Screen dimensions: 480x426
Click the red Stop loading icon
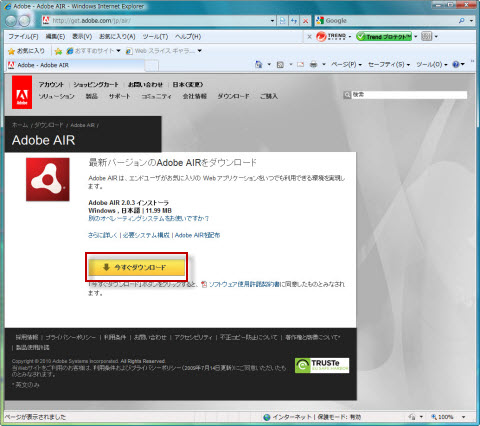[x=305, y=21]
